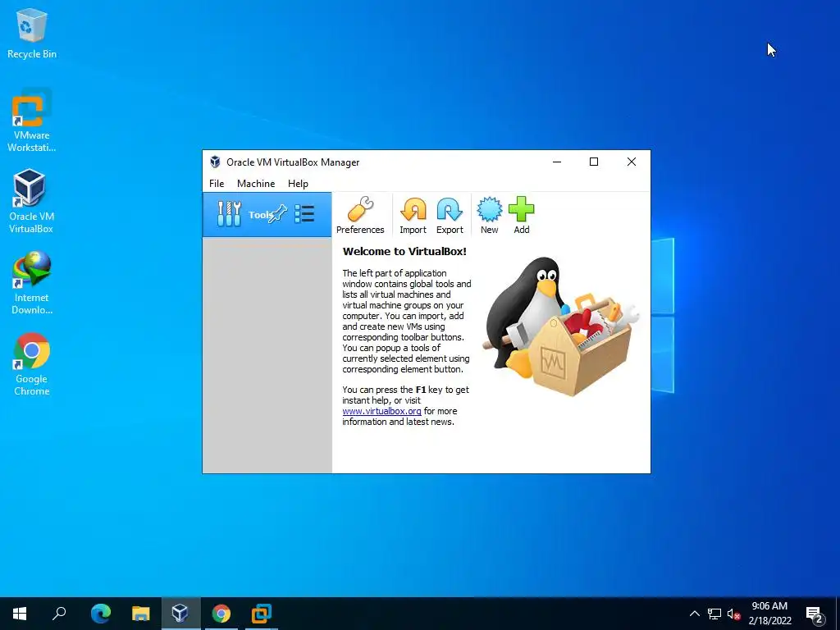Click the green Add machine icon
This screenshot has height=630, width=840.
pos(521,216)
